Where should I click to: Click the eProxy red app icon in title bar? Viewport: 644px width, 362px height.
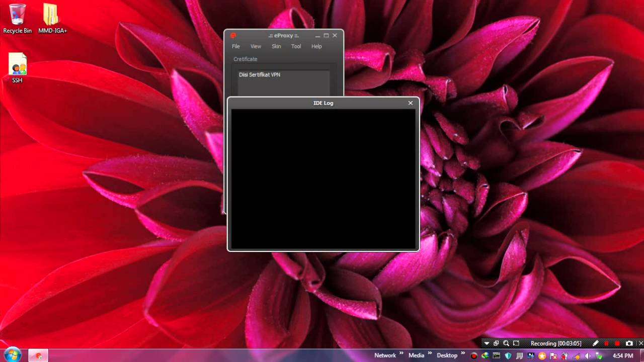click(x=233, y=35)
